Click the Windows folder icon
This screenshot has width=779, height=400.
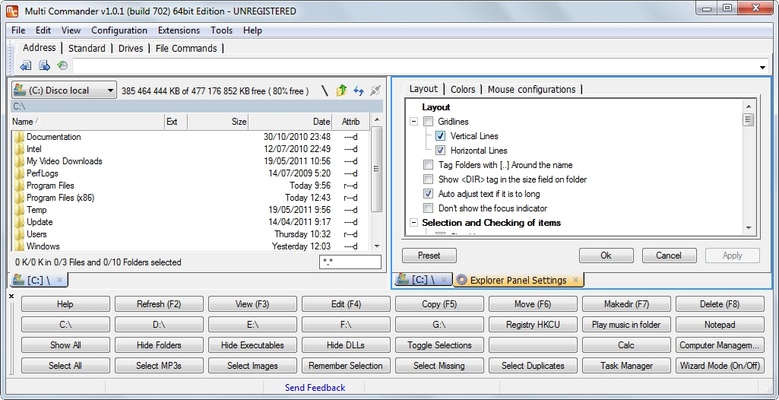click(x=19, y=246)
